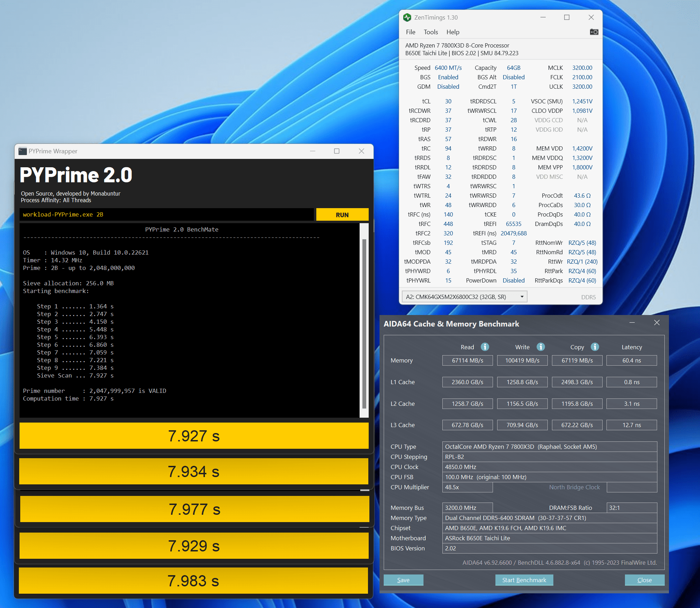The height and width of the screenshot is (608, 700).
Task: Click Save in AIDA64 benchmark
Action: tap(403, 580)
